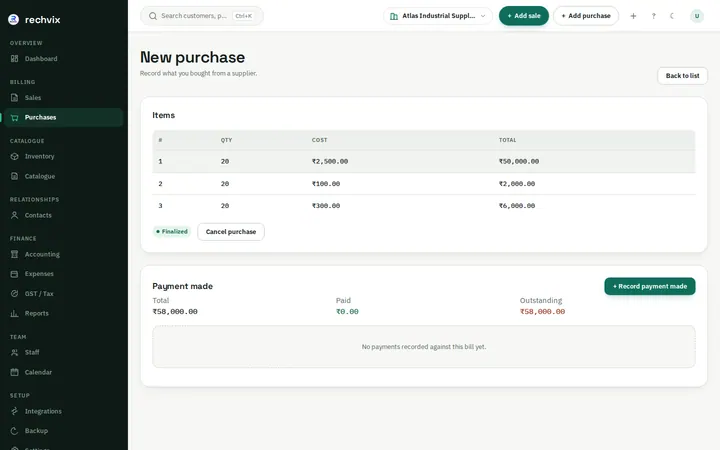Open the user avatar U menu
Image resolution: width=720 pixels, height=450 pixels.
coord(697,16)
